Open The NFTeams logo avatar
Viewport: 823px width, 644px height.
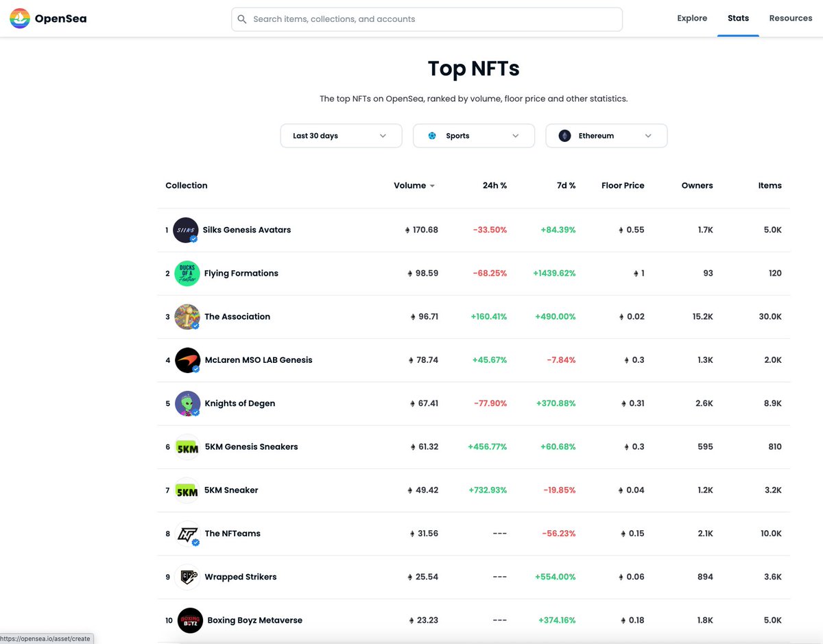[187, 534]
